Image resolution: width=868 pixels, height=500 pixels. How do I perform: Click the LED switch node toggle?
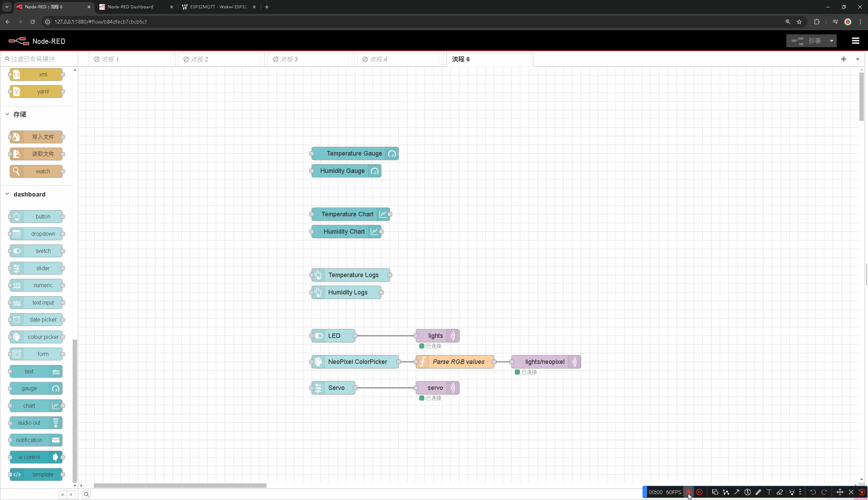pos(319,336)
